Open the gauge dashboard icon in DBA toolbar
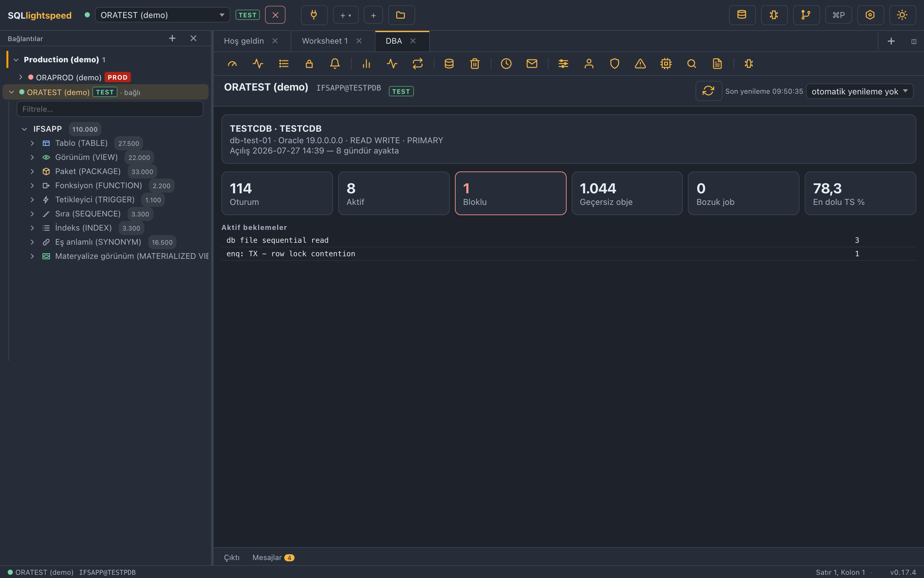This screenshot has width=924, height=578. tap(232, 64)
